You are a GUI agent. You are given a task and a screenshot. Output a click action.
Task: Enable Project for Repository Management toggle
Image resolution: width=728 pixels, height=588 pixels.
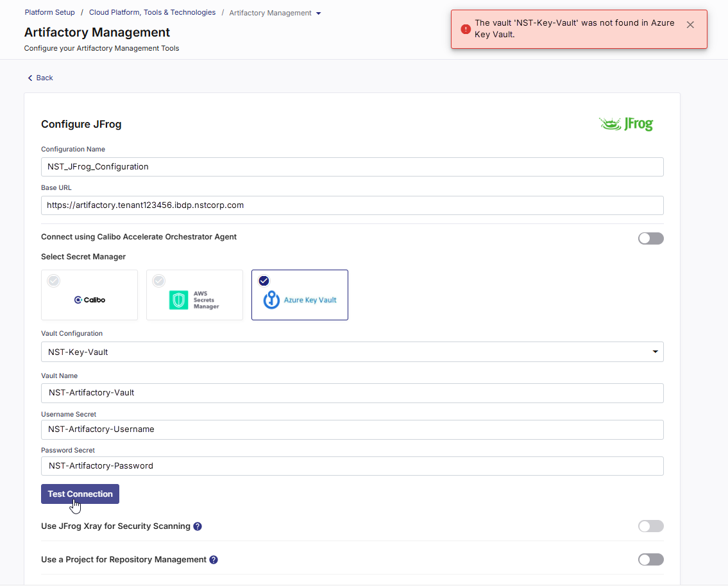click(x=650, y=560)
